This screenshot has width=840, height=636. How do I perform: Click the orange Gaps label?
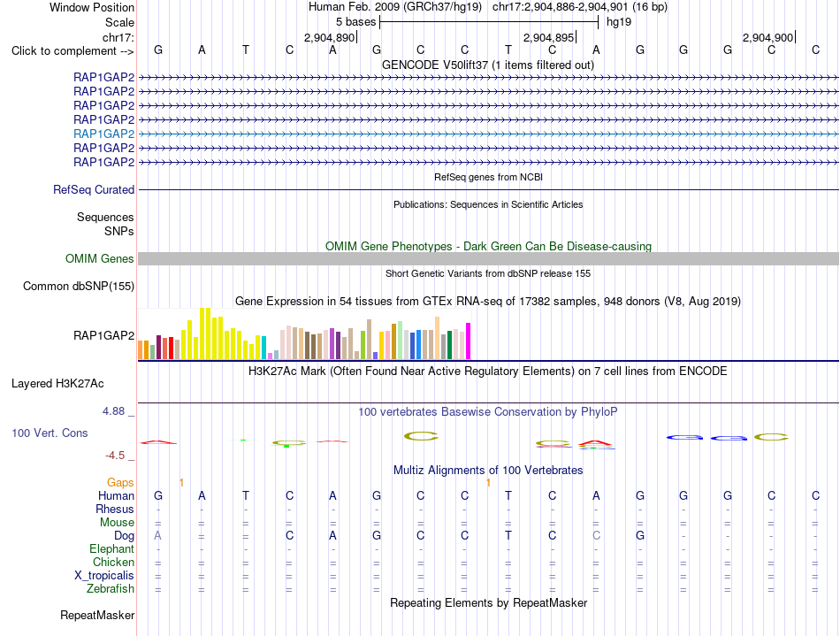120,483
